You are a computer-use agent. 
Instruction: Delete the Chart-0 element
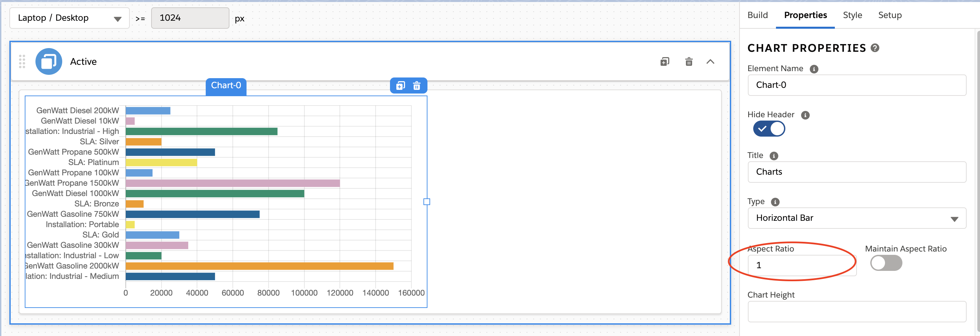coord(417,86)
